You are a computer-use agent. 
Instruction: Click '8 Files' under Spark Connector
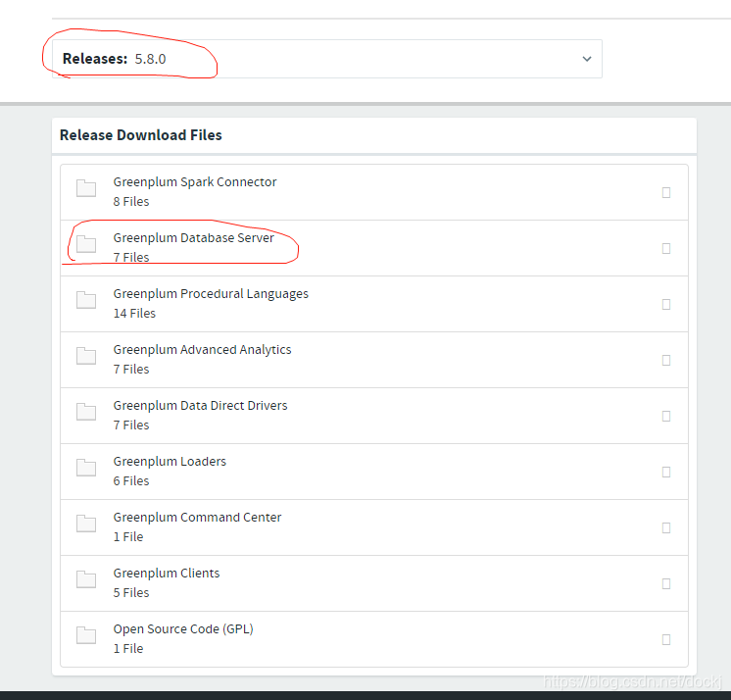tap(131, 201)
